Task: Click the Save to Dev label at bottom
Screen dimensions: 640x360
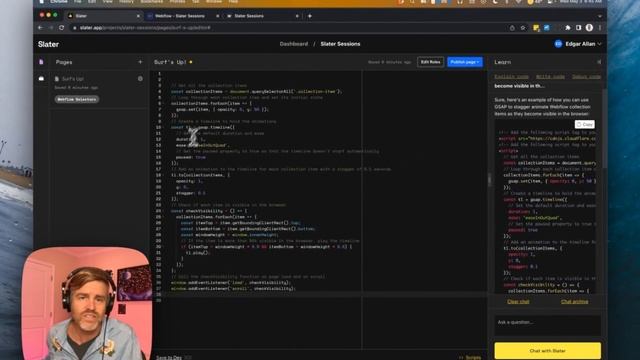Action: click(169, 357)
